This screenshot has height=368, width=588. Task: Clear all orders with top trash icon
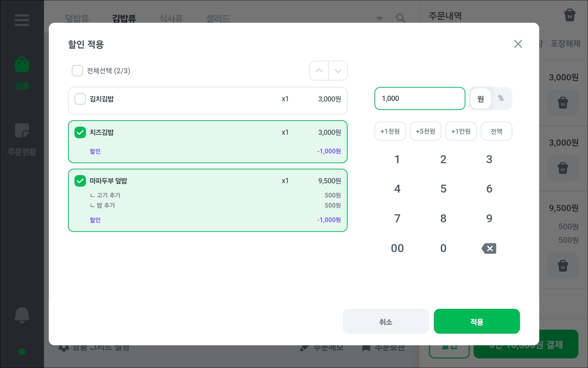(569, 15)
